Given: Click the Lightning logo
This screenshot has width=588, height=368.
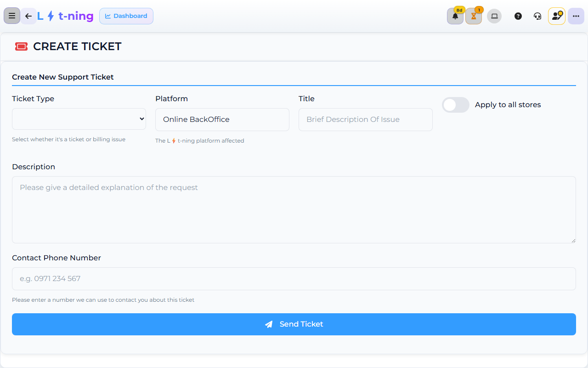Looking at the screenshot, I should pyautogui.click(x=65, y=16).
